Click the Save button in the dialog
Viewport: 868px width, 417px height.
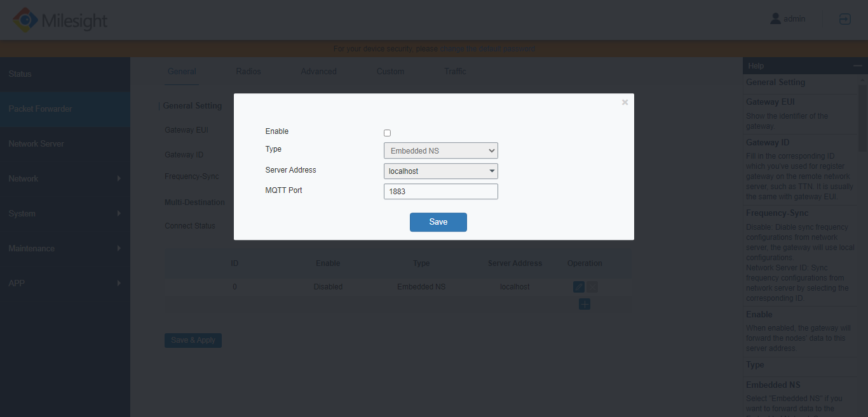point(438,222)
